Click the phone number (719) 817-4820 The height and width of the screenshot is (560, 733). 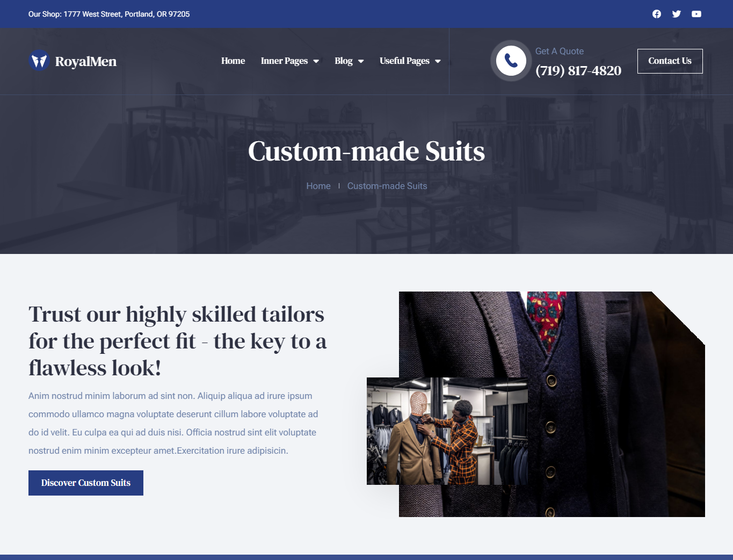point(578,70)
